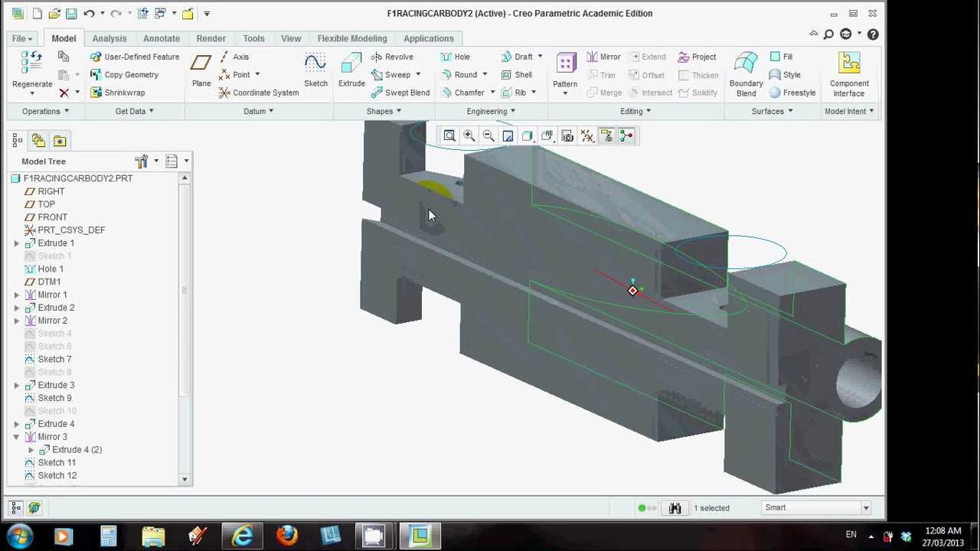The width and height of the screenshot is (980, 551).
Task: Click Copy Geometry button
Action: click(x=124, y=75)
